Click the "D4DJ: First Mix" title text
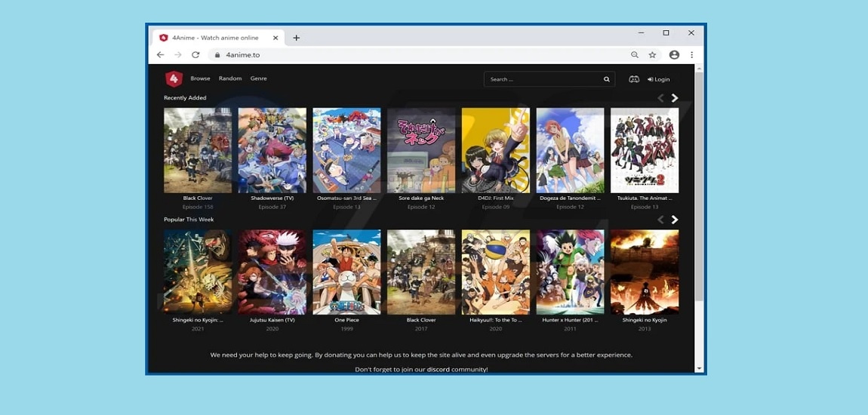Screen dimensions: 868x415 tap(495, 198)
